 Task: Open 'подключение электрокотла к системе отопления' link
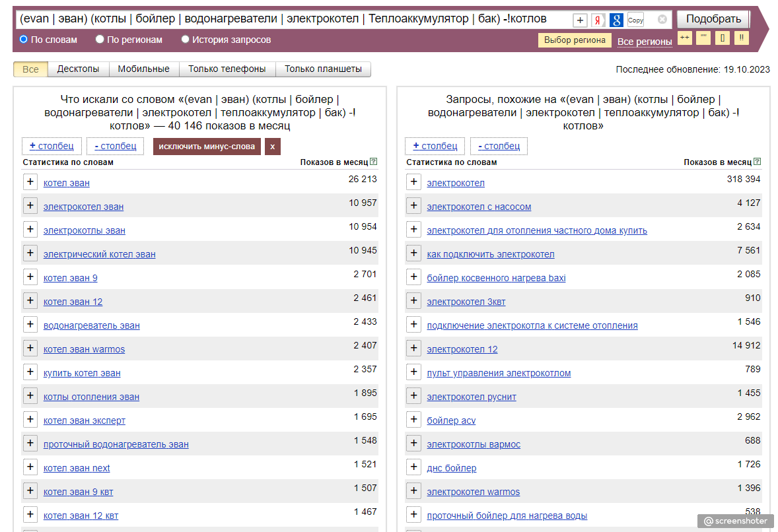click(x=532, y=325)
